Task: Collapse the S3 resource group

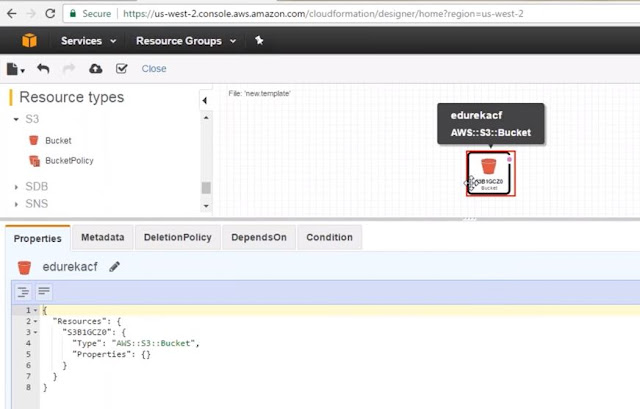Action: (16, 119)
